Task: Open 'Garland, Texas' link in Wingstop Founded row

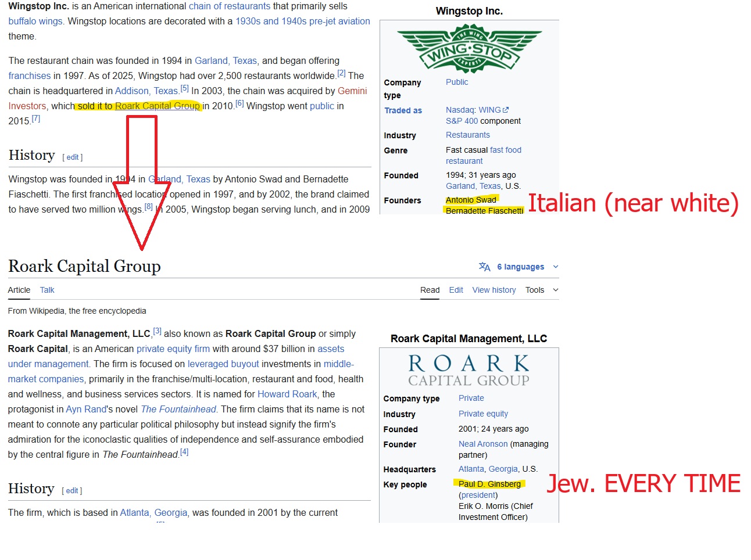Action: [473, 186]
